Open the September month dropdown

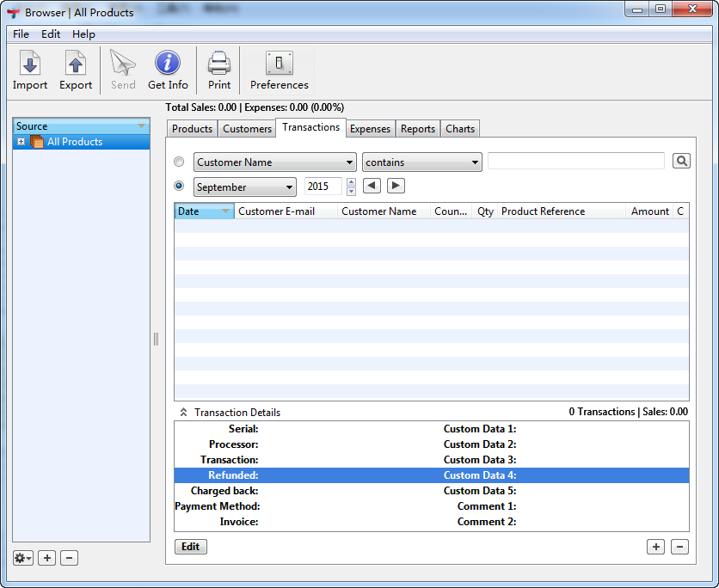point(245,187)
